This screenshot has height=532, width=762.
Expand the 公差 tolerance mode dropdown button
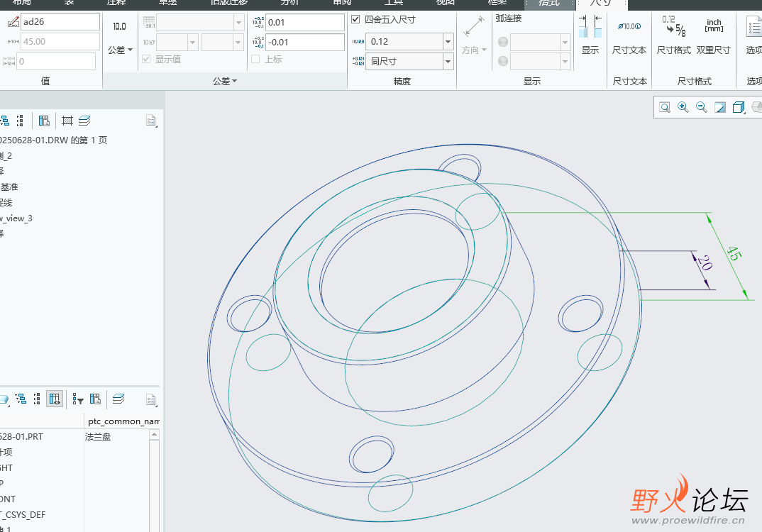pos(120,50)
